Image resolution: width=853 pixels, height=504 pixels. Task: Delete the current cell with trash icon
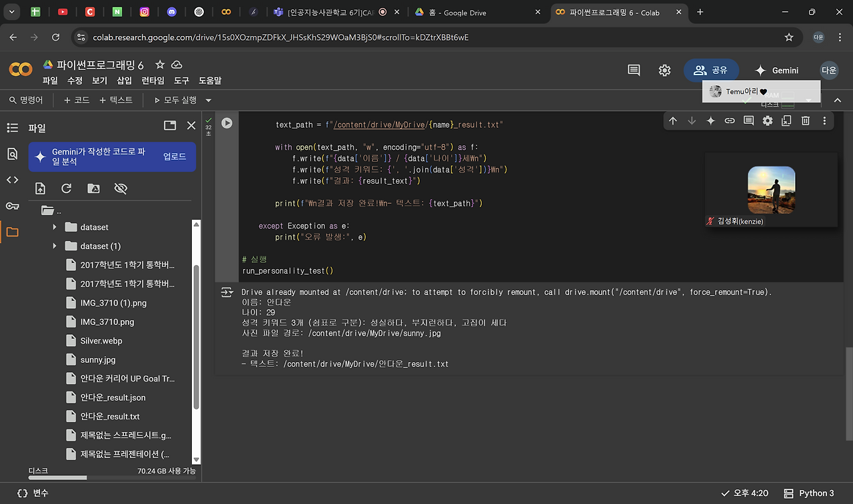pyautogui.click(x=805, y=121)
